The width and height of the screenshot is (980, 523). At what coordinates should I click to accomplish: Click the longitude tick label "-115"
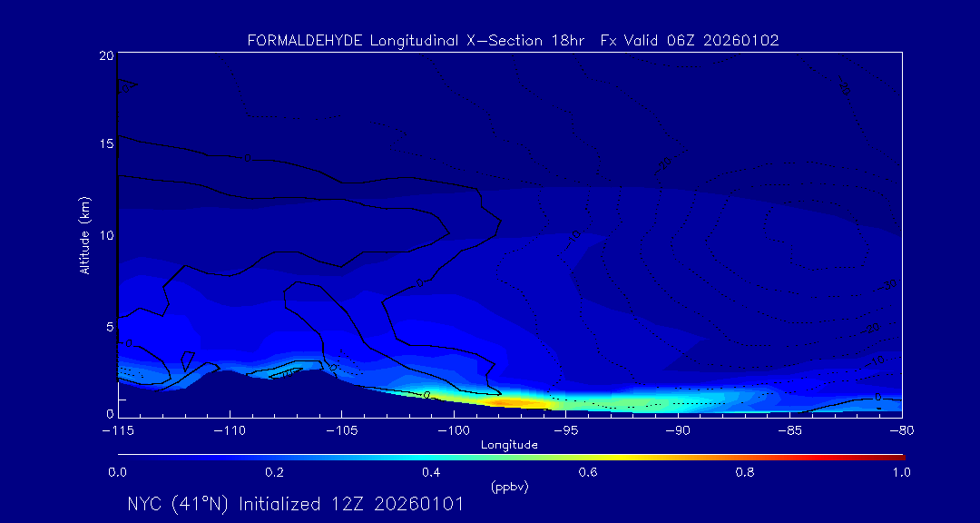(x=118, y=431)
